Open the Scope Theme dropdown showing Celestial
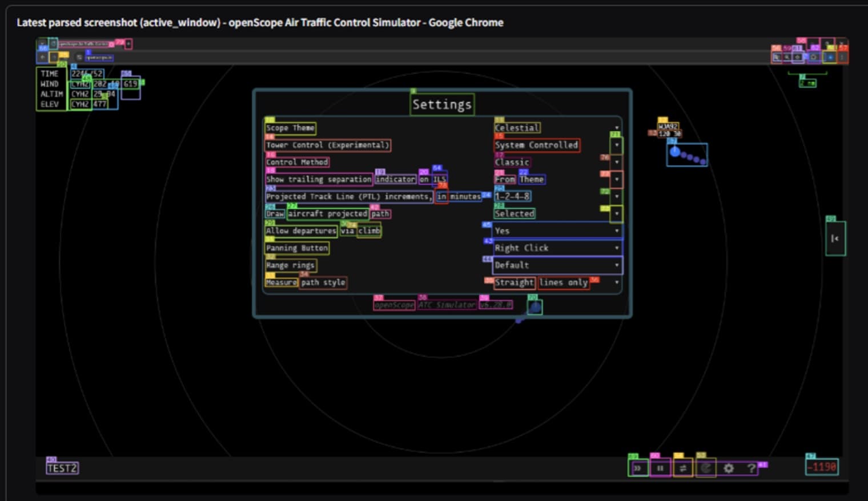This screenshot has height=501, width=868. pos(557,128)
